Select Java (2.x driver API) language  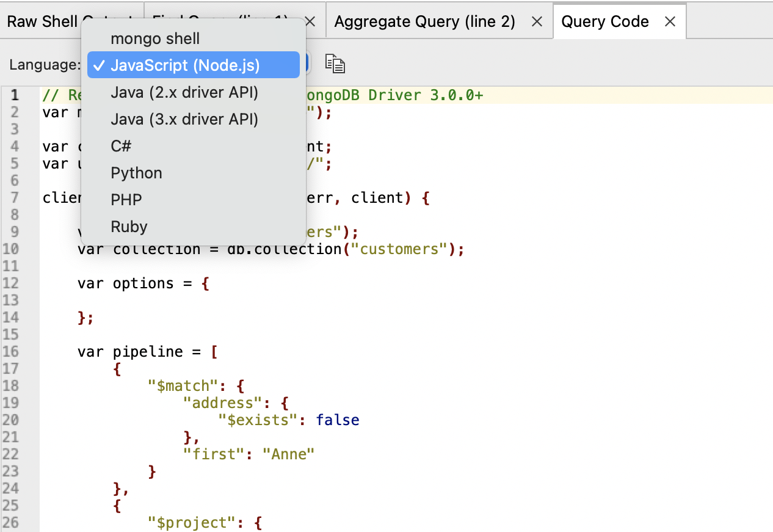[183, 92]
